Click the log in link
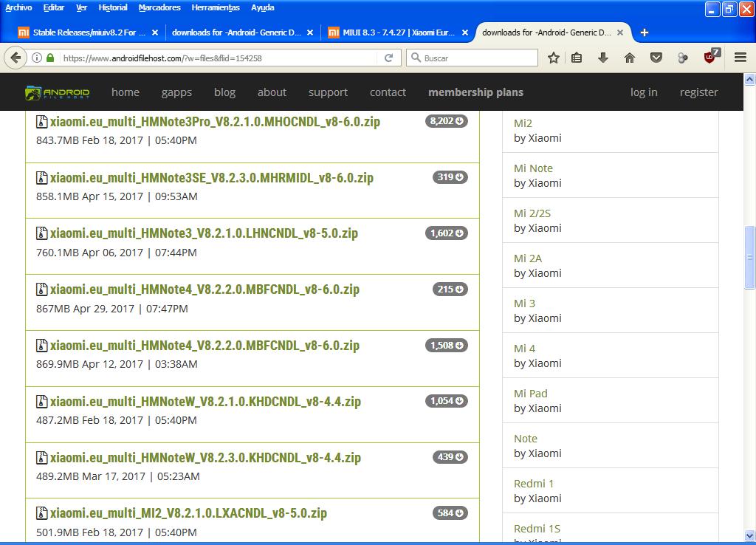 (644, 92)
